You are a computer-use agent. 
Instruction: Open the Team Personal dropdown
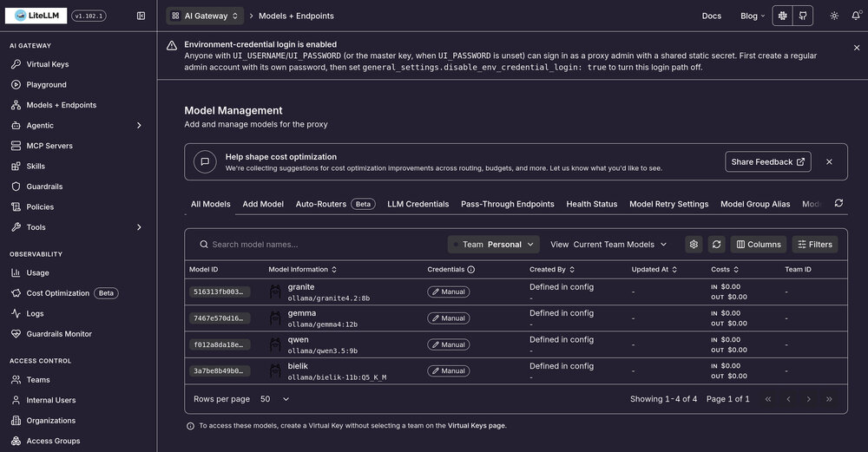[x=493, y=245]
